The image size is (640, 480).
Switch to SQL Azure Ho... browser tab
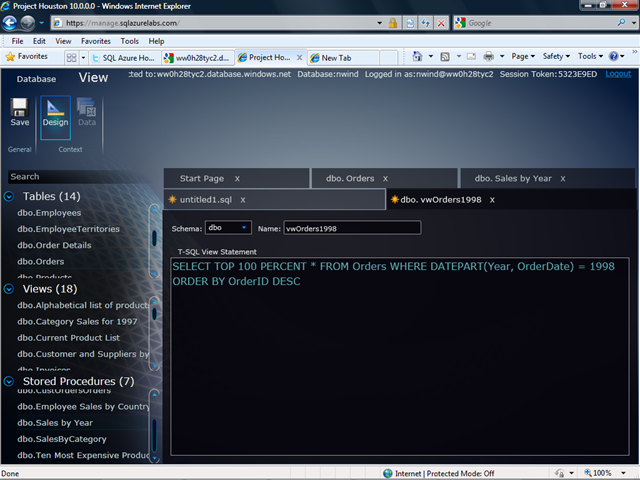pyautogui.click(x=124, y=58)
